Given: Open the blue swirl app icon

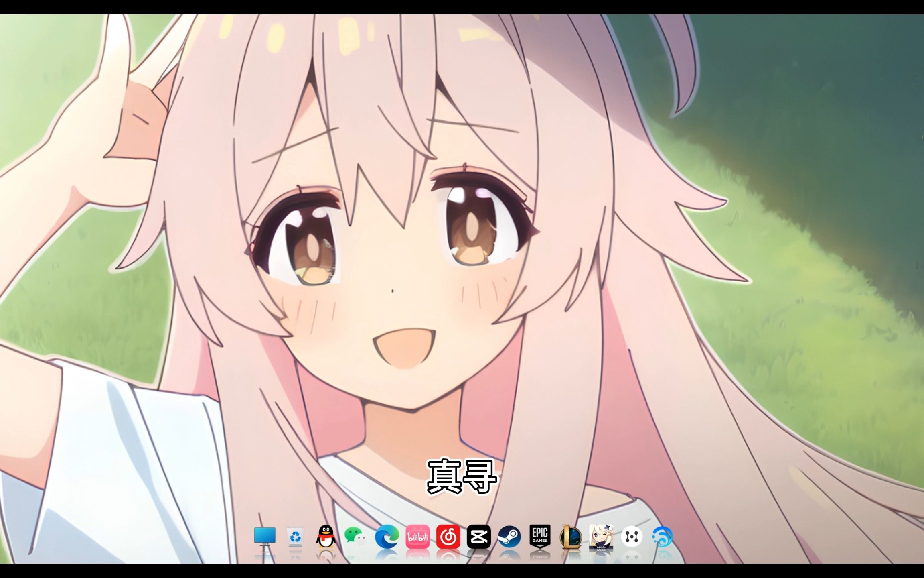Looking at the screenshot, I should tap(662, 537).
